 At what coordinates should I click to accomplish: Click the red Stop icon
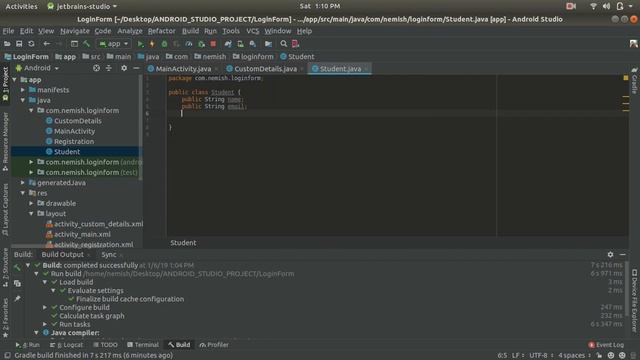click(213, 44)
